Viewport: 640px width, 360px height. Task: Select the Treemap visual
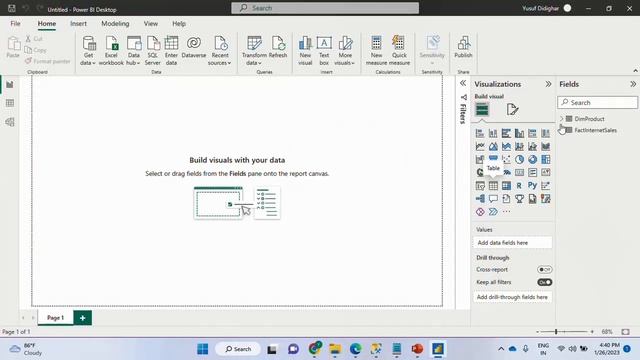[x=545, y=159]
